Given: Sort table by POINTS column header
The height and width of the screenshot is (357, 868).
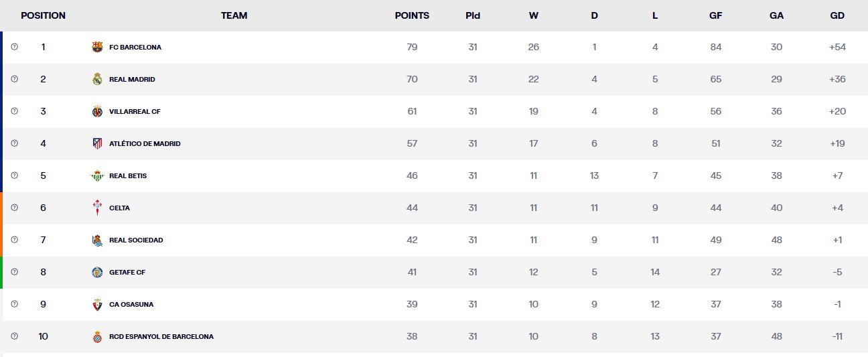Looking at the screenshot, I should tap(412, 15).
